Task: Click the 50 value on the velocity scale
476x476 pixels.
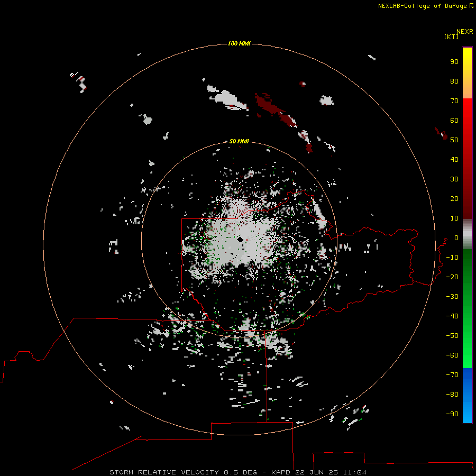Action: [454, 140]
